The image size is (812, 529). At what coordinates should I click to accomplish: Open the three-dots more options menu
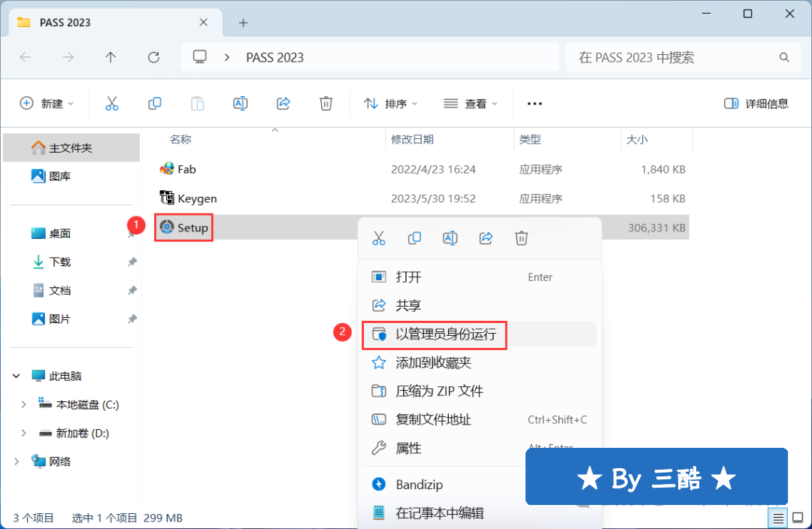click(x=535, y=104)
